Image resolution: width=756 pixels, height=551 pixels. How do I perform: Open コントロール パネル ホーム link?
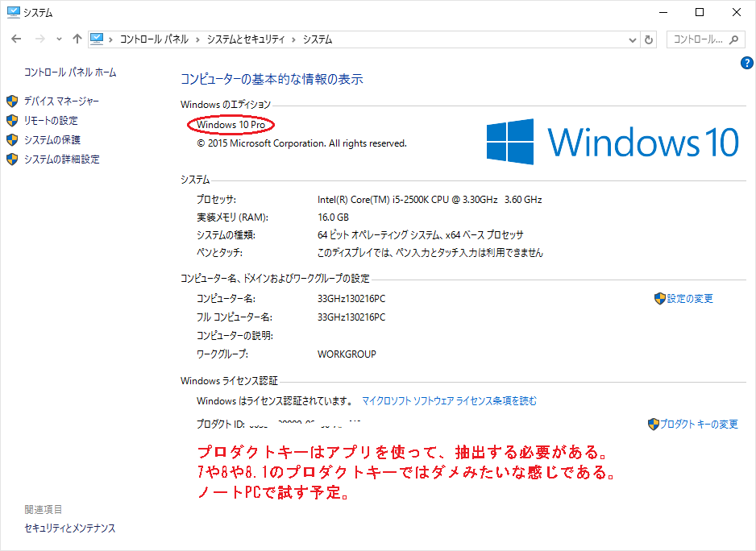70,72
